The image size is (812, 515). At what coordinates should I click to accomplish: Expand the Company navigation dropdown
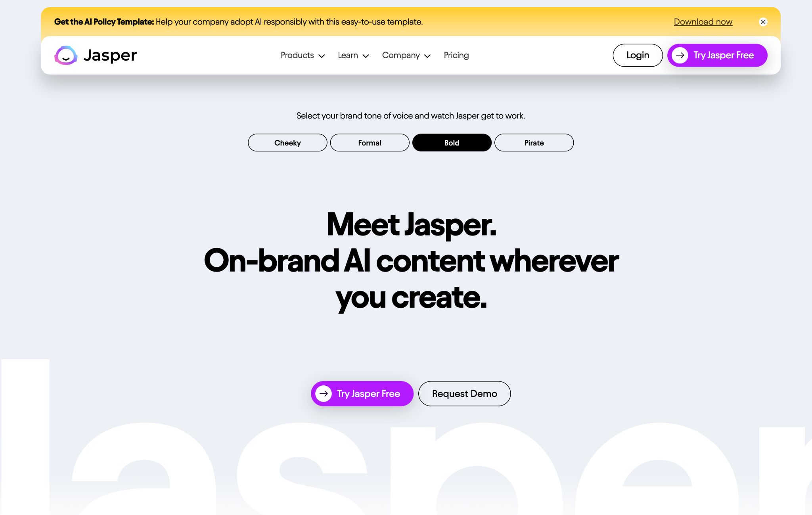[406, 55]
